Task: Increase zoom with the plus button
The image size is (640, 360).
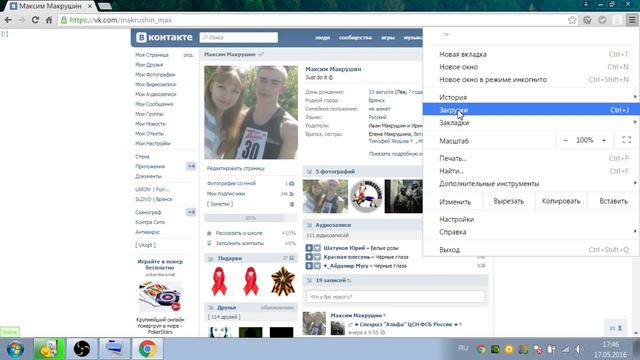Action: coord(604,140)
